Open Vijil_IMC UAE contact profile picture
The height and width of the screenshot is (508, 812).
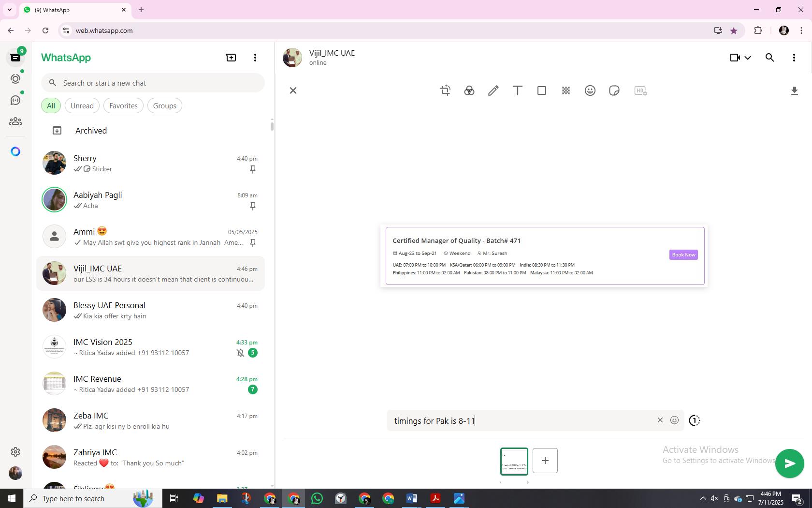click(x=292, y=58)
